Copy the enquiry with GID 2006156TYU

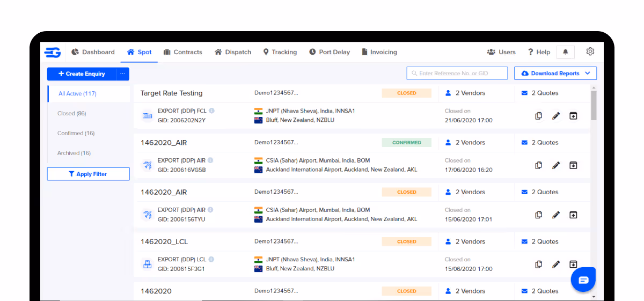(x=539, y=215)
